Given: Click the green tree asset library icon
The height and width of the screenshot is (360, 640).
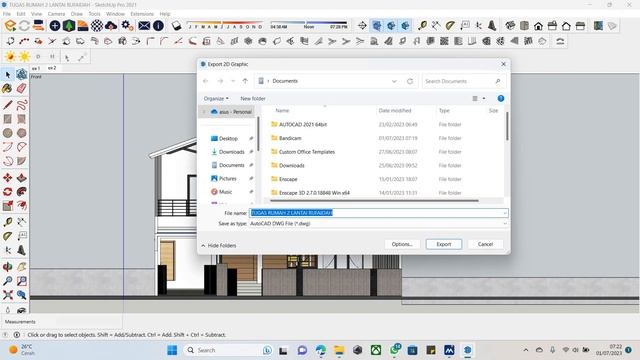Looking at the screenshot, I should tap(69, 26).
